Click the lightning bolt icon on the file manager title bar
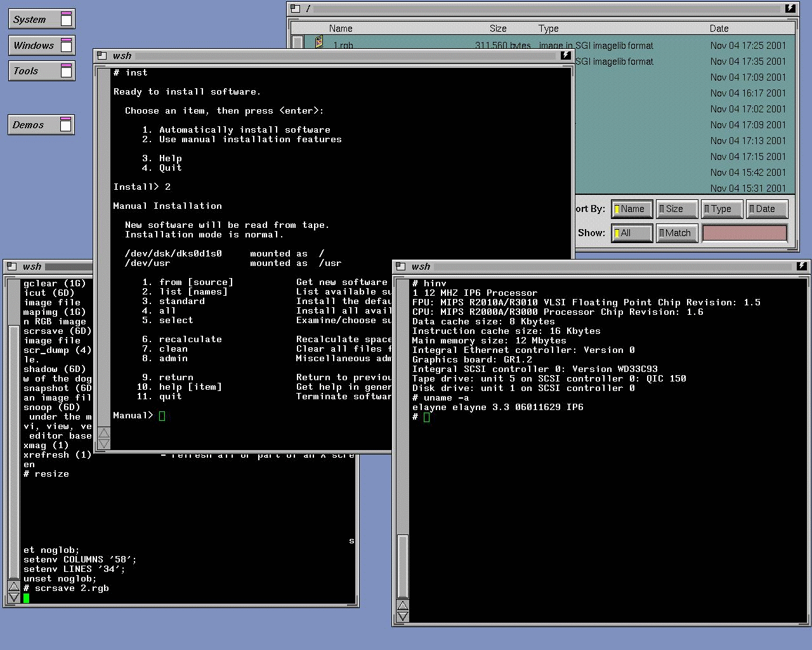This screenshot has height=650, width=812. pyautogui.click(x=790, y=8)
